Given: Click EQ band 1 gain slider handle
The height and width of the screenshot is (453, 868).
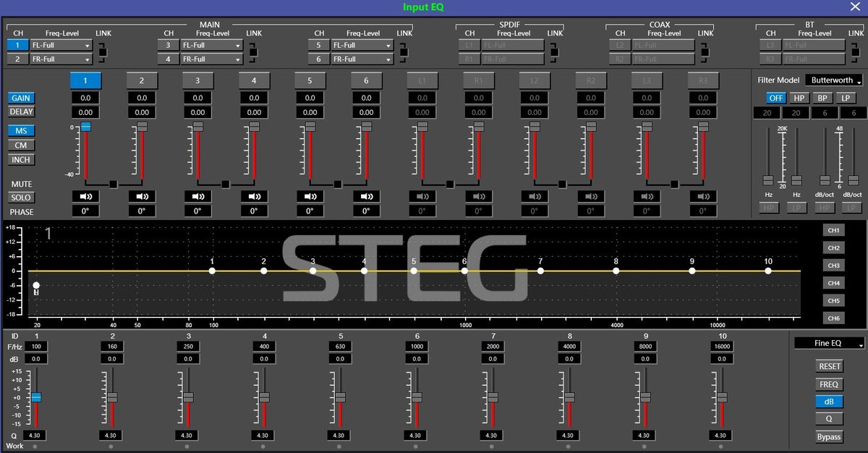Looking at the screenshot, I should pos(36,397).
